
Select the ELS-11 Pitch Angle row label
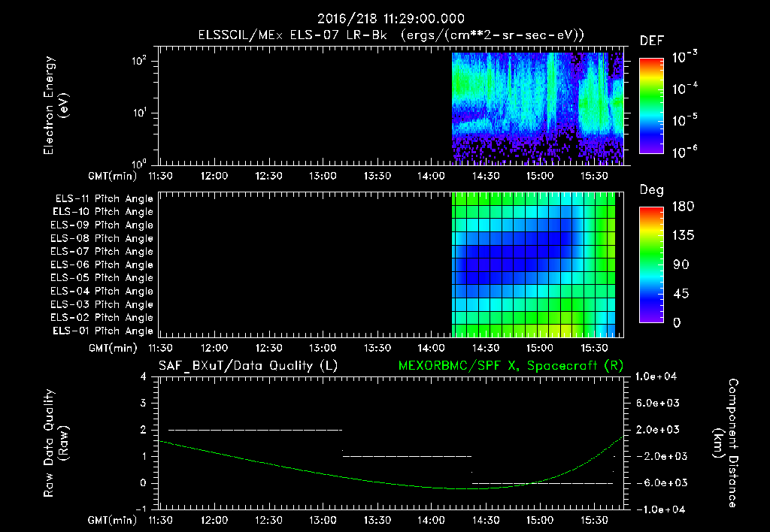point(104,199)
